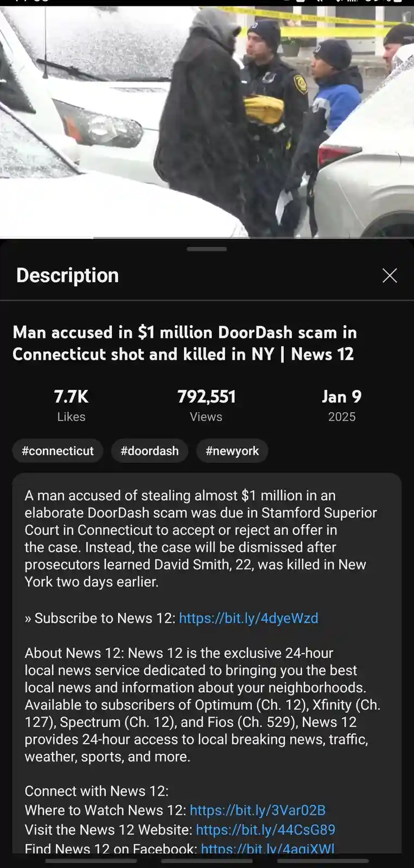
Task: Tap the Jan 9 2025 upload date
Action: (342, 406)
